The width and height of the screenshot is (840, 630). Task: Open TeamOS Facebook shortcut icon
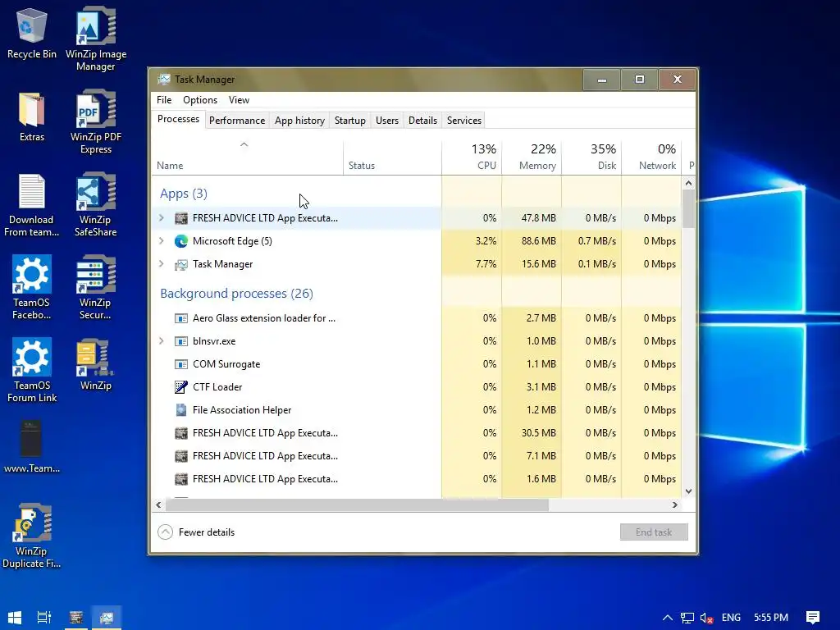pyautogui.click(x=32, y=288)
